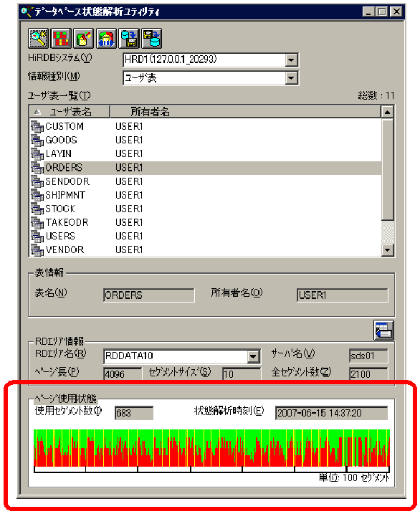Close the データベース状態解析ユティリティ window
The height and width of the screenshot is (514, 420).
(396, 12)
